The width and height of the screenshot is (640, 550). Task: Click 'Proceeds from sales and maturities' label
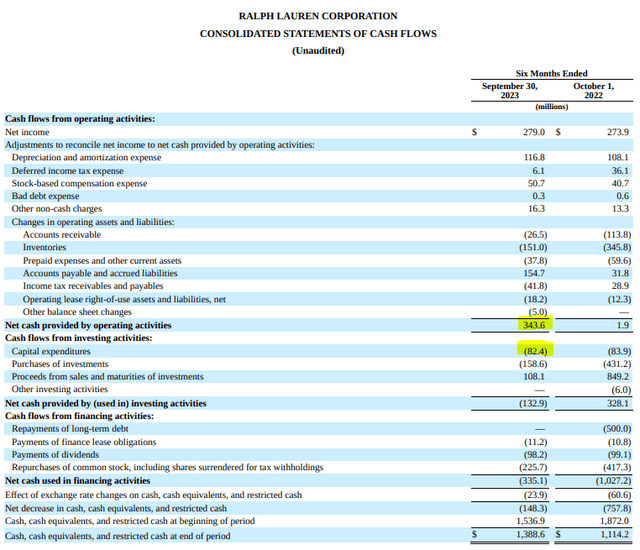pos(107,377)
